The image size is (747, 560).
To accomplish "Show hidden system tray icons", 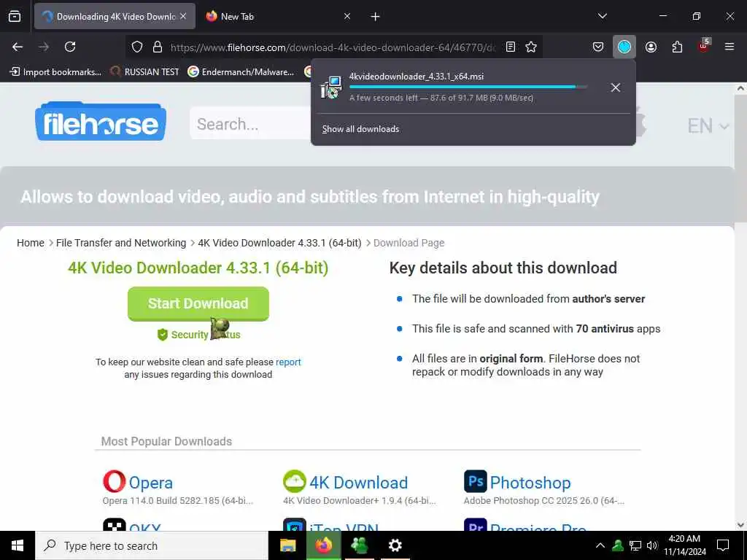I will tap(600, 545).
